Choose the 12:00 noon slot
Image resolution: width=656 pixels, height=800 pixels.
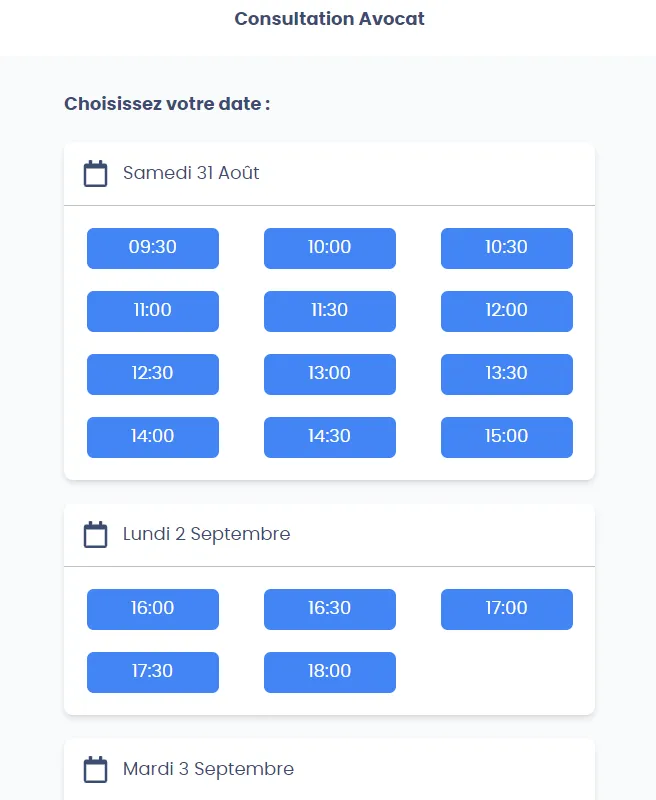(507, 311)
